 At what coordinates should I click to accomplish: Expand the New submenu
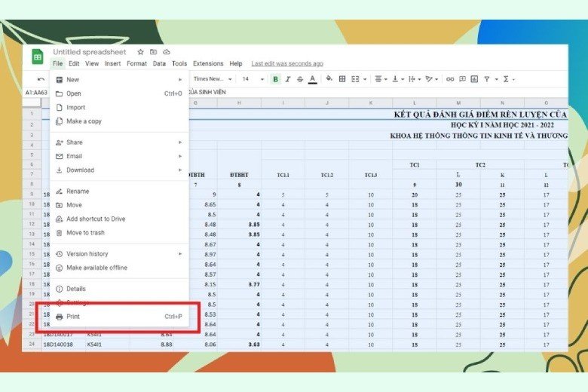click(x=119, y=79)
